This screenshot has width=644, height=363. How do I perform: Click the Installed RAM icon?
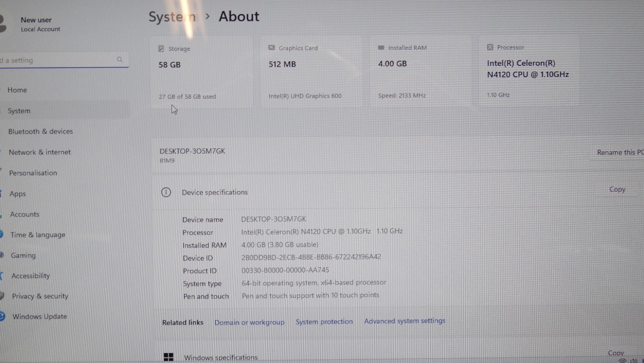(381, 47)
